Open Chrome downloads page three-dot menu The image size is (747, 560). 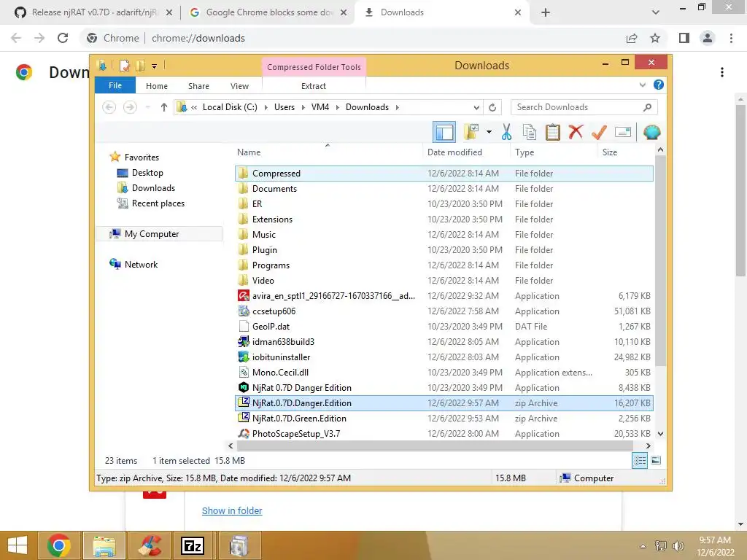coord(722,72)
